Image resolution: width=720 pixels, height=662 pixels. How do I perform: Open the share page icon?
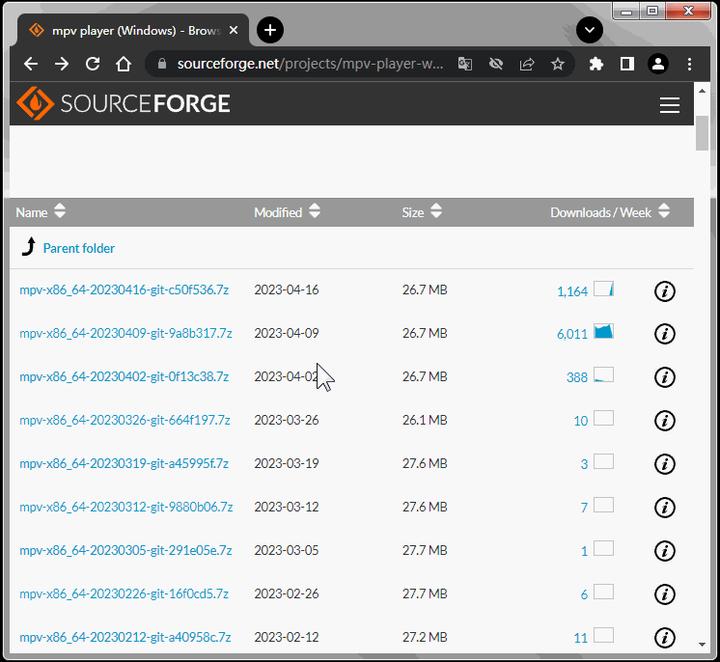[x=527, y=64]
